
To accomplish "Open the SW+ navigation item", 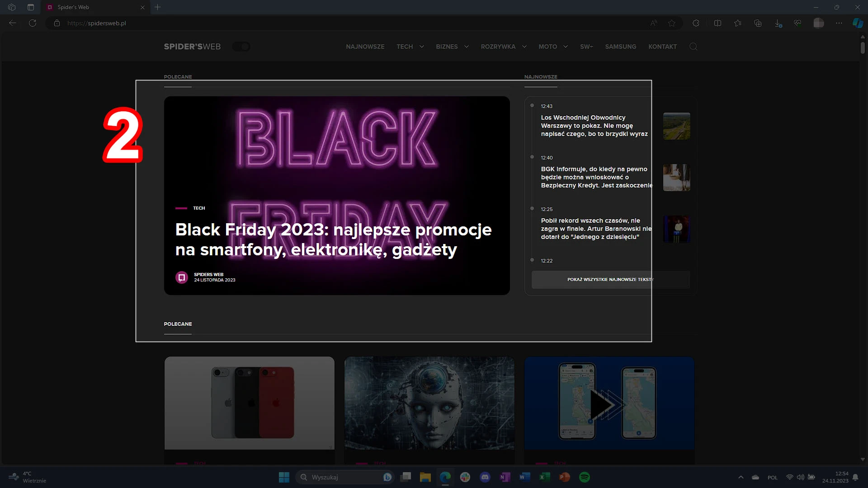I will coord(586,47).
